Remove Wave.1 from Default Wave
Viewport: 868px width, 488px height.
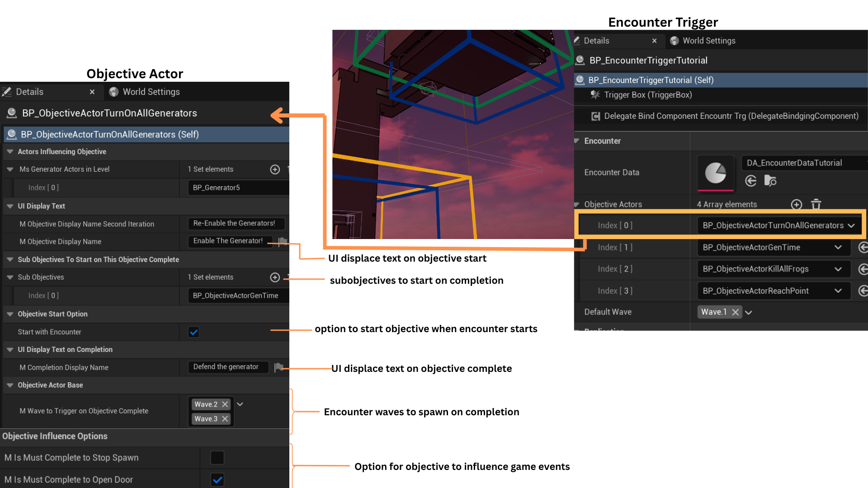point(736,312)
